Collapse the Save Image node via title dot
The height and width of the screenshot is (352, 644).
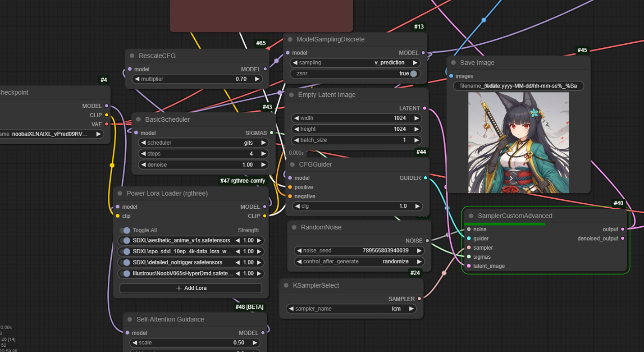tap(453, 63)
